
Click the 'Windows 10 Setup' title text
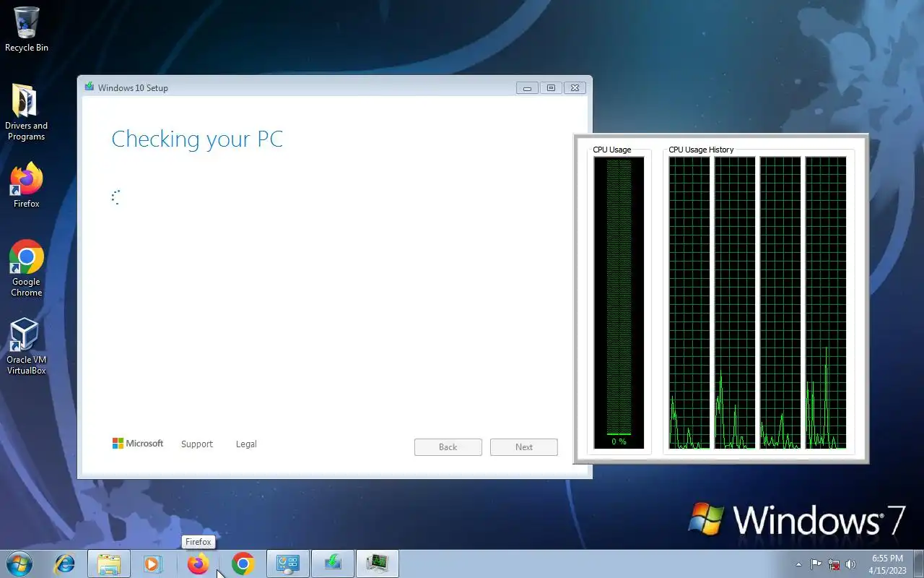[133, 88]
